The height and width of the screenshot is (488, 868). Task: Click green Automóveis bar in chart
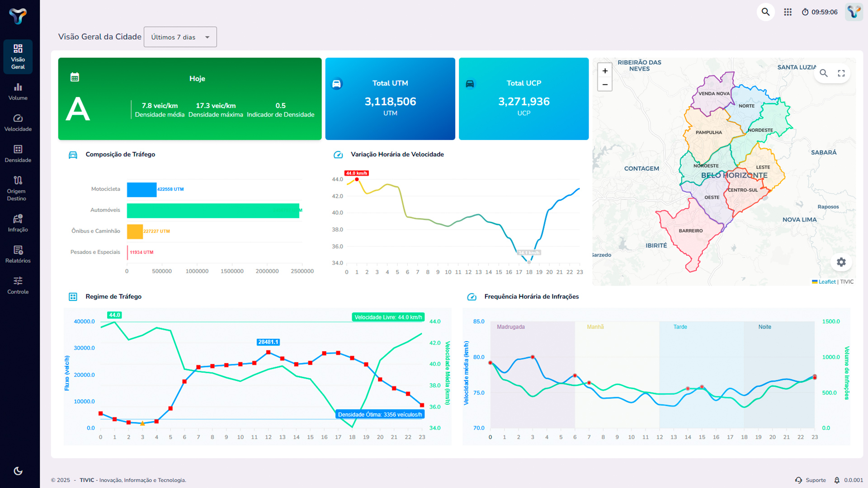click(212, 211)
